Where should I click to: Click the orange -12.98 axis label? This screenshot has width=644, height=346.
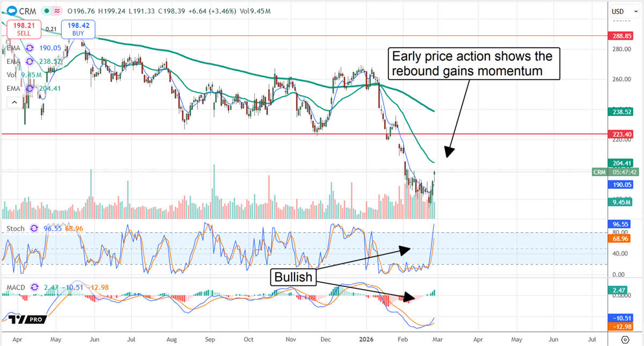coord(621,326)
